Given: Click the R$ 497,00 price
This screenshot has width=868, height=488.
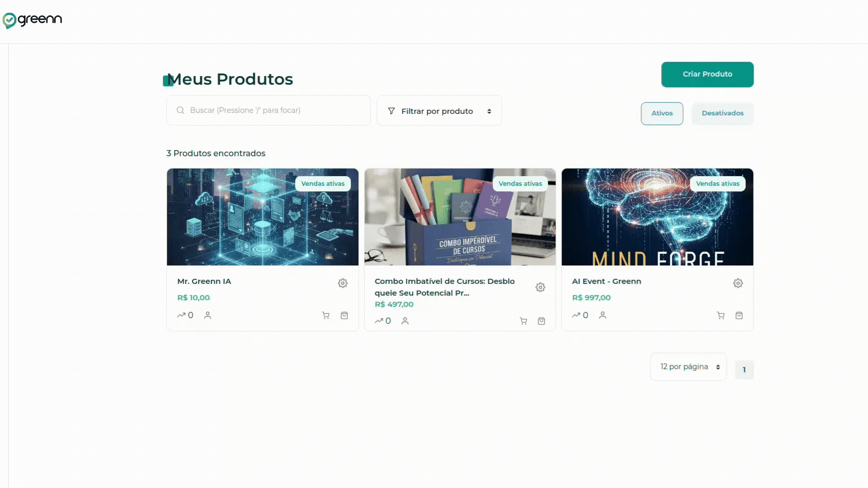Looking at the screenshot, I should tap(394, 304).
